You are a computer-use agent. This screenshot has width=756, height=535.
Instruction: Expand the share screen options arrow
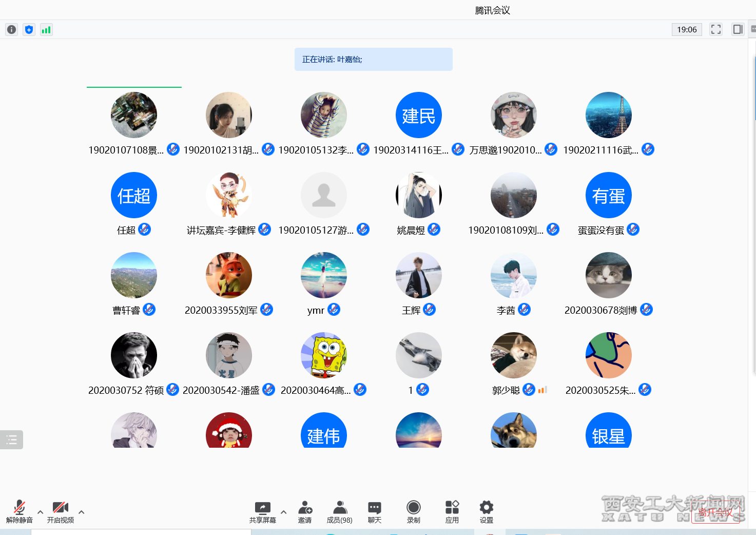pos(283,512)
